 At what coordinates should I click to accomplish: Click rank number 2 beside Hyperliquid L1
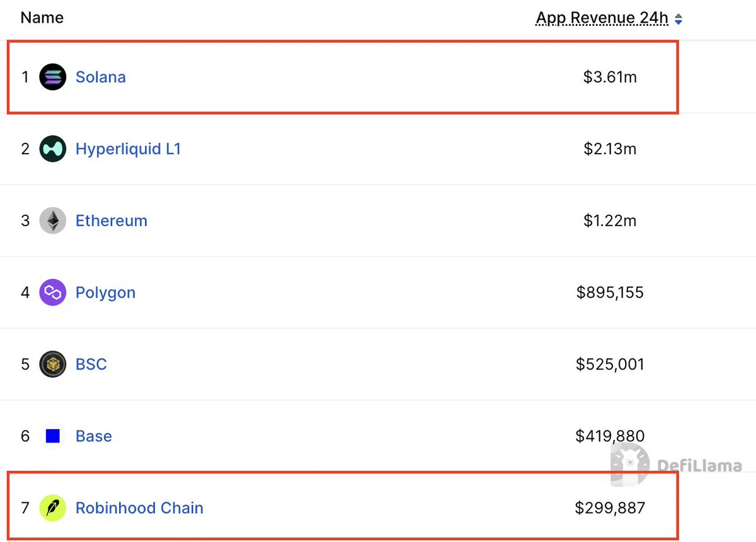tap(25, 149)
